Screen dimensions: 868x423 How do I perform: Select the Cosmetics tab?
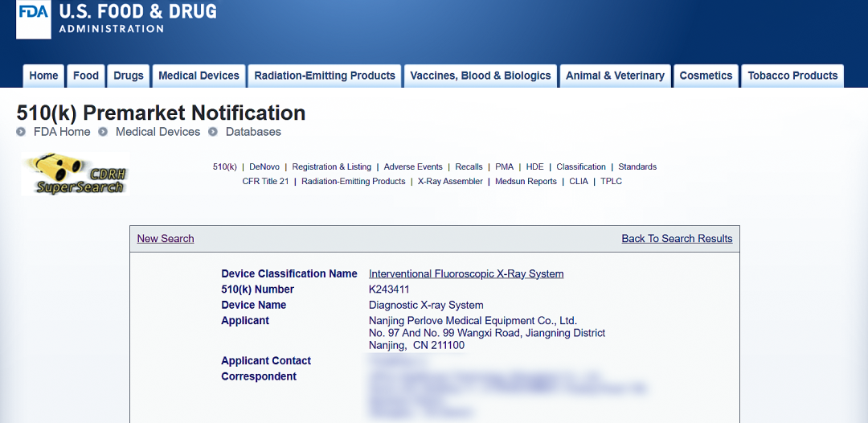coord(706,76)
